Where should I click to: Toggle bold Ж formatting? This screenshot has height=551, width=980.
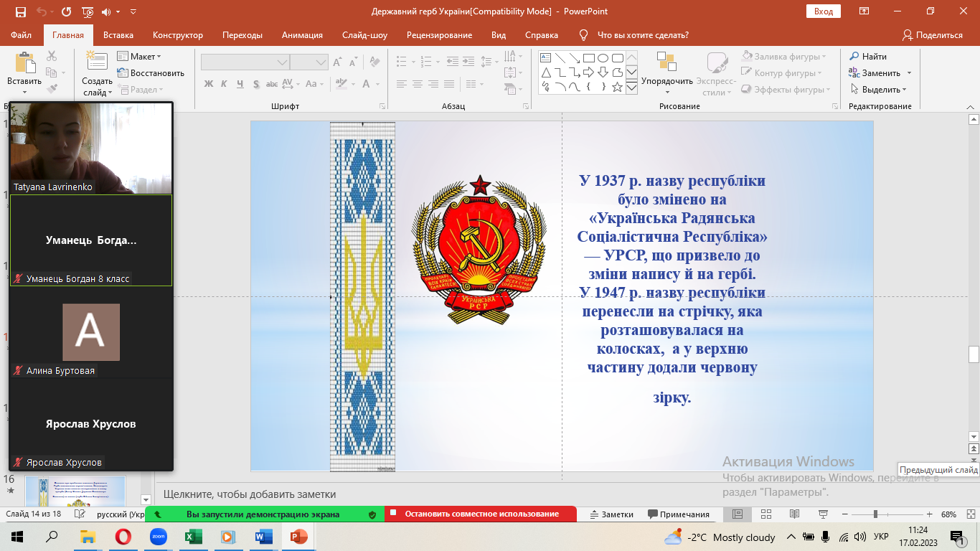click(x=209, y=84)
